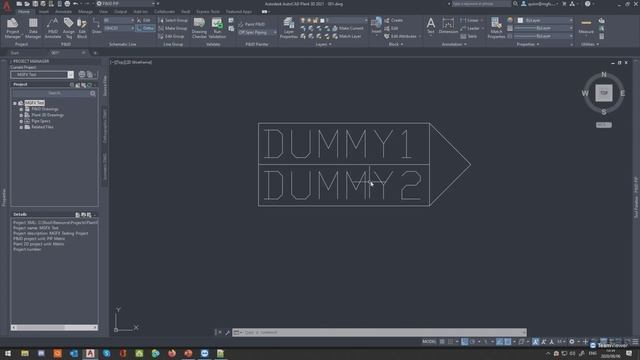Expand the Related Files tree node

[x=21, y=127]
